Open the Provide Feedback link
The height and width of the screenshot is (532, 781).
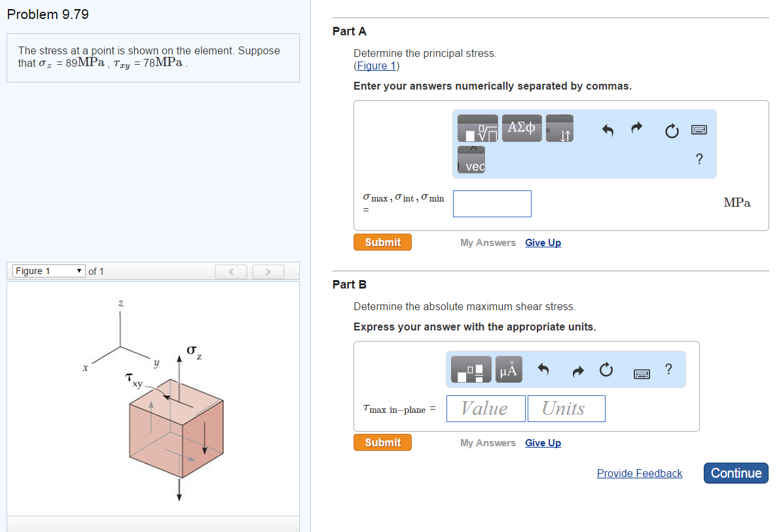tap(639, 473)
